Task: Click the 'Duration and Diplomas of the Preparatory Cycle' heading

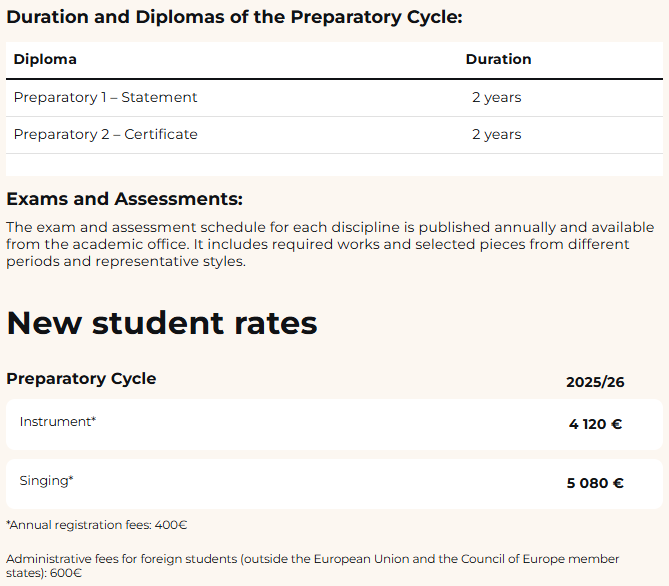Action: point(234,17)
